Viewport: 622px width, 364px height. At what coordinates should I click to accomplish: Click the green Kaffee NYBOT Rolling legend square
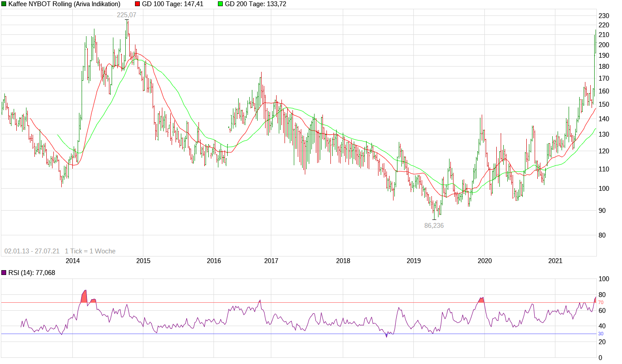point(4,4)
